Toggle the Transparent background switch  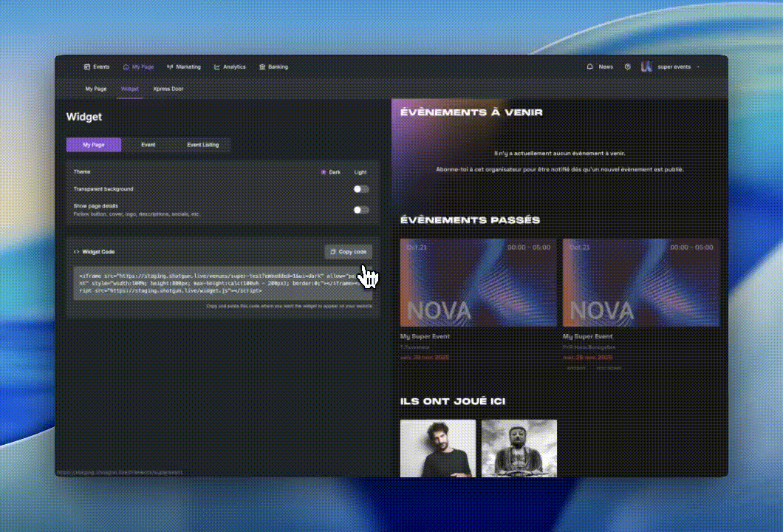coord(361,189)
